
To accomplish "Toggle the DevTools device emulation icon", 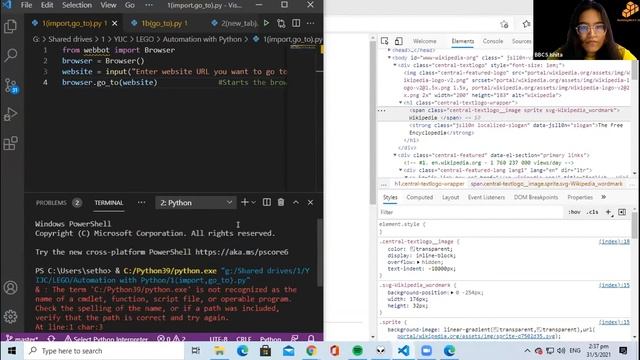I will (x=398, y=41).
